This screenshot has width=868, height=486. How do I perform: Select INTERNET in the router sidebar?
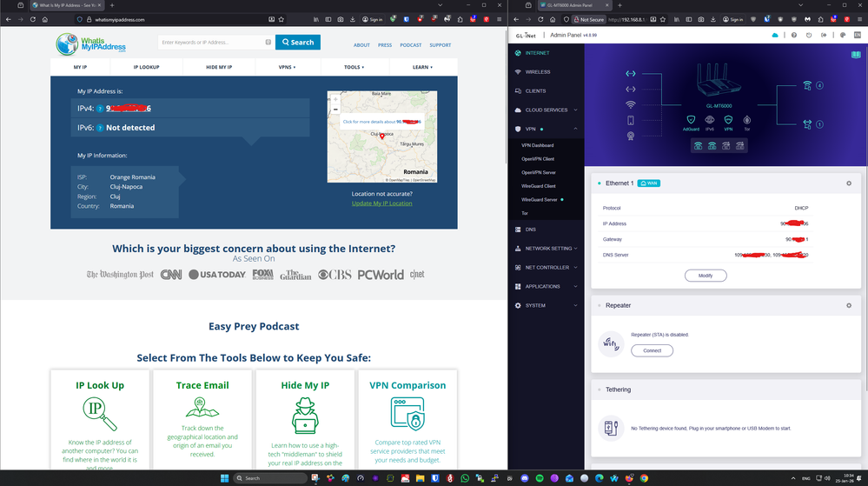546,53
